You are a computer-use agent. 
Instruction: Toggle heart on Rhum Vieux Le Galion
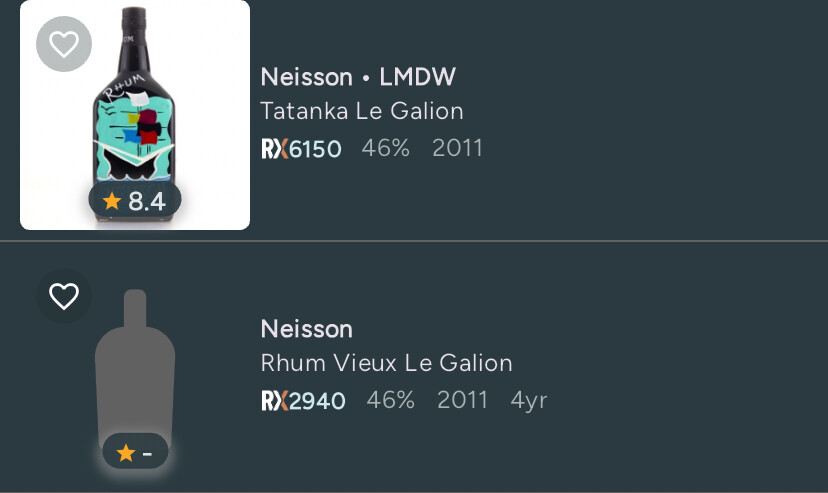(64, 296)
